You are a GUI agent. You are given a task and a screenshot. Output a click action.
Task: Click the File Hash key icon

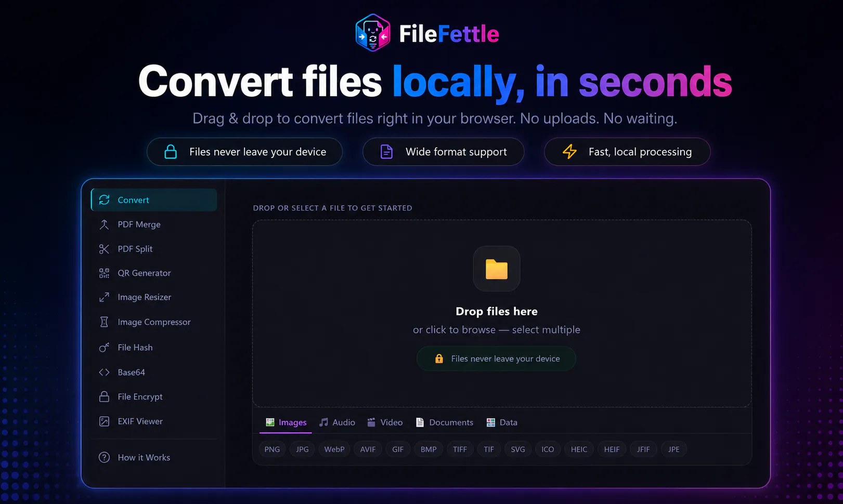[104, 348]
